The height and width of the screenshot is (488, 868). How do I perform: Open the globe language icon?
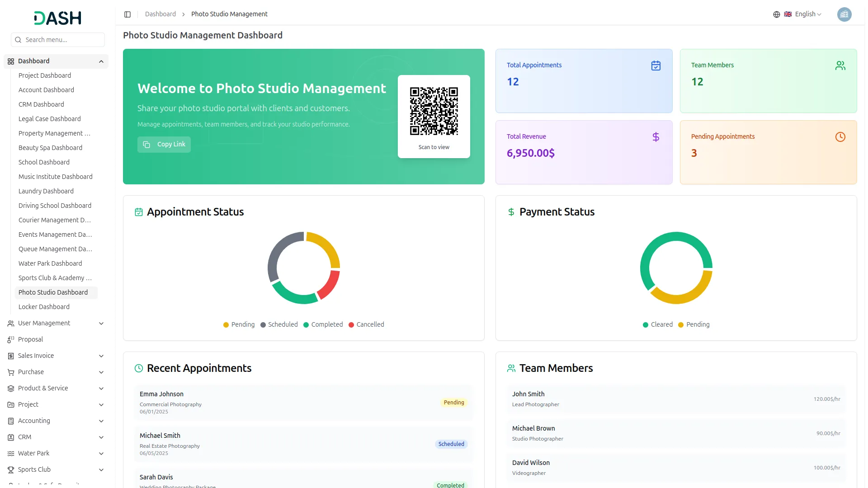(x=776, y=14)
